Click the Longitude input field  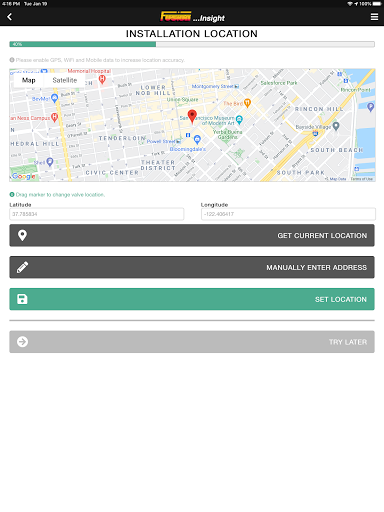[x=288, y=214]
